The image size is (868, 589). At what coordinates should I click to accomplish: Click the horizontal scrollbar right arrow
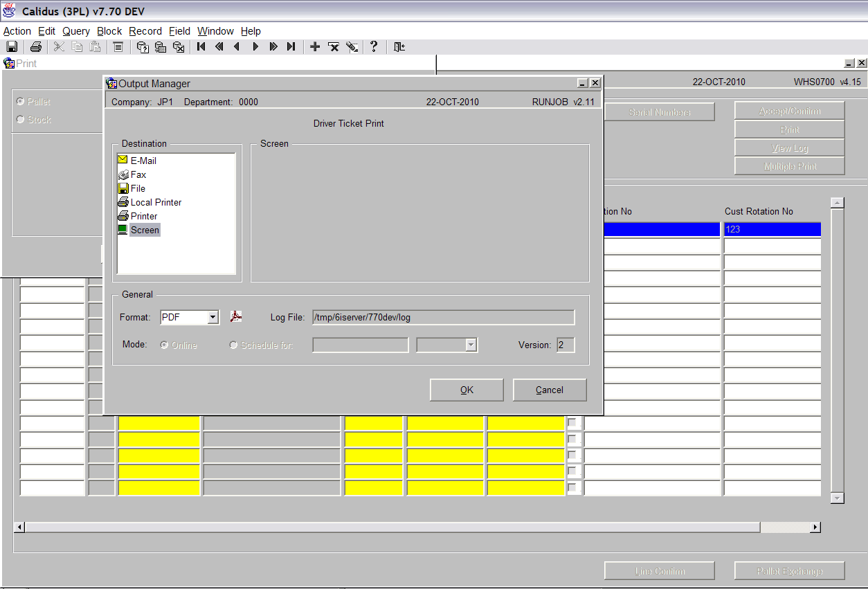point(815,527)
